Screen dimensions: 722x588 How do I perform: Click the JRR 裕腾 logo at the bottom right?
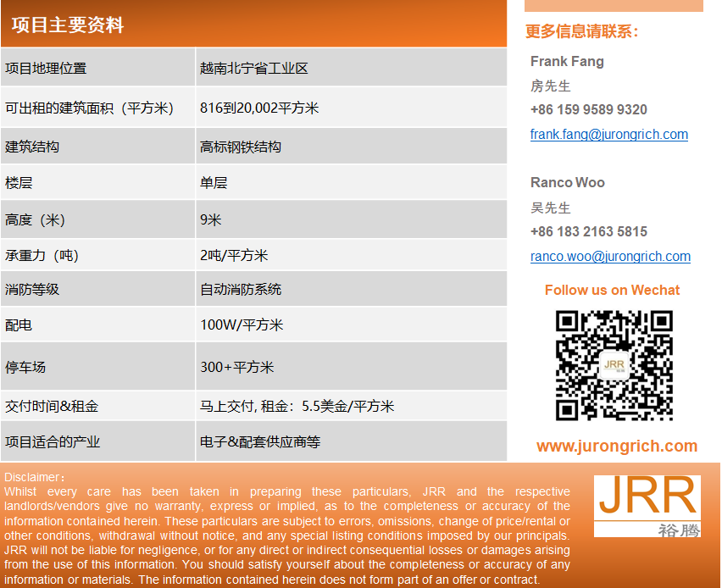[647, 506]
